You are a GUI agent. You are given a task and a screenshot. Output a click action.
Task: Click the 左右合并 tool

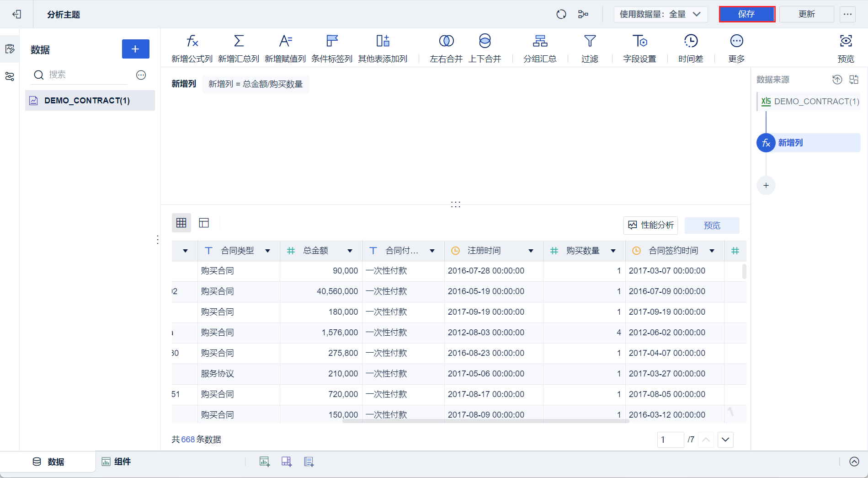tap(446, 48)
